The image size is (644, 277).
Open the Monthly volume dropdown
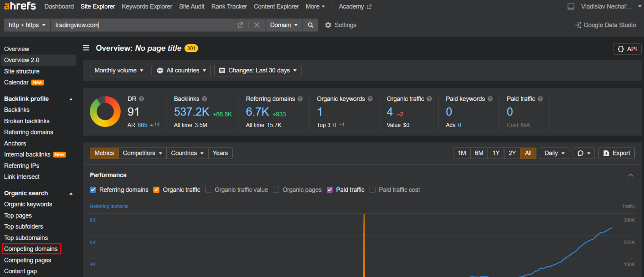[x=119, y=70]
